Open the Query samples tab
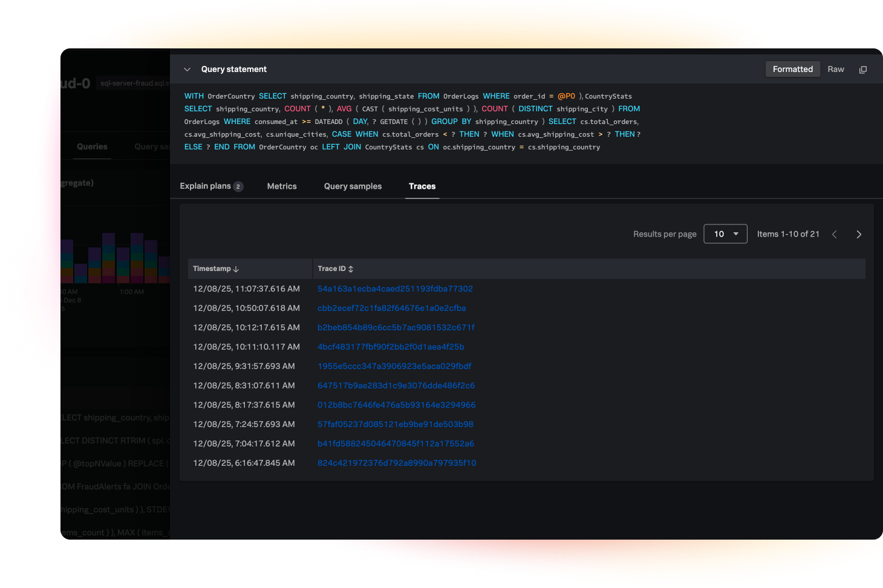The height and width of the screenshot is (588, 883). point(353,186)
